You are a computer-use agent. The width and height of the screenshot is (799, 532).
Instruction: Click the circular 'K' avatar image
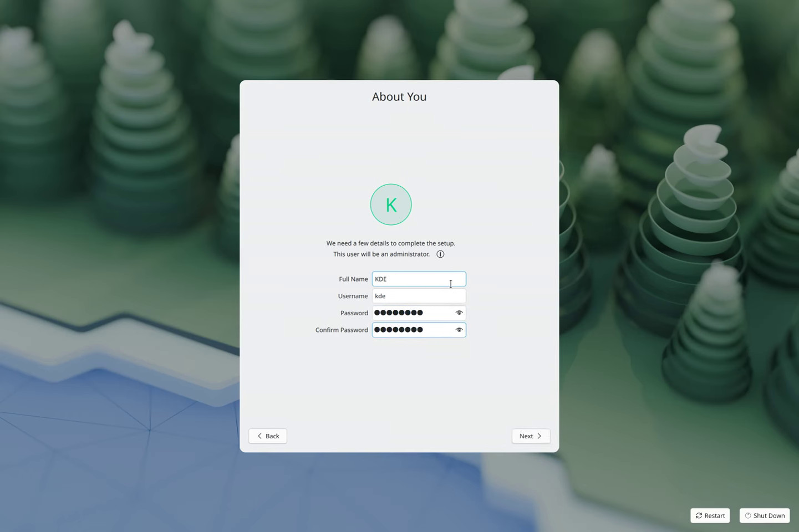point(390,204)
